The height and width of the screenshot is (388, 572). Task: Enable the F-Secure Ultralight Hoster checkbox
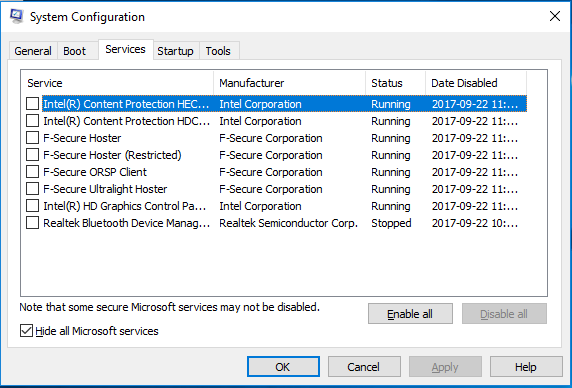click(x=32, y=189)
